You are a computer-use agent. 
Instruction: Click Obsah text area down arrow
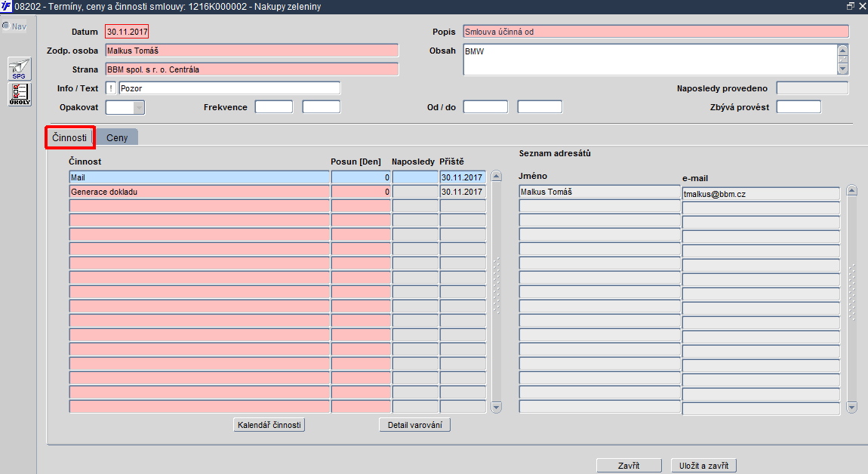(843, 69)
